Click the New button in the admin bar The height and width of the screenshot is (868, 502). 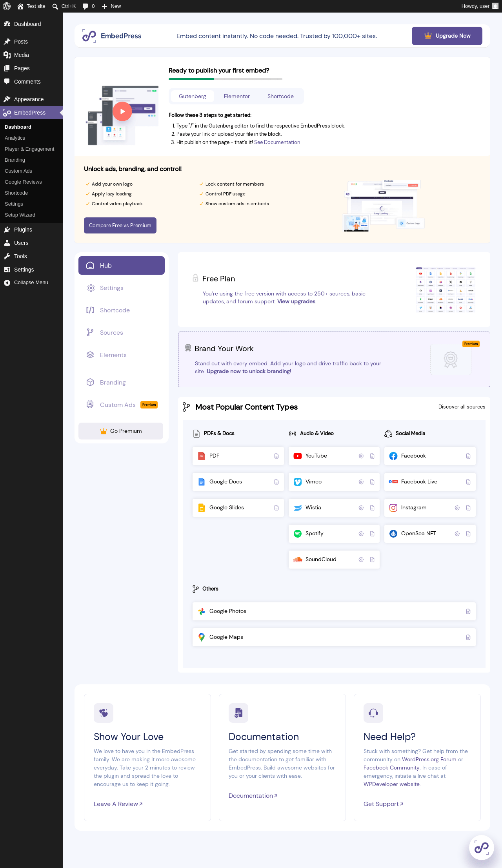pos(111,6)
